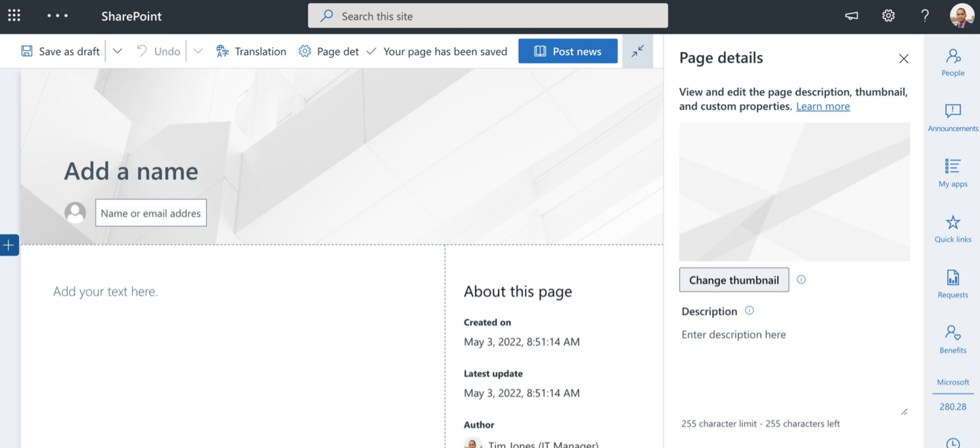This screenshot has width=980, height=448.
Task: Collapse the editing view arrows icon
Action: point(637,51)
